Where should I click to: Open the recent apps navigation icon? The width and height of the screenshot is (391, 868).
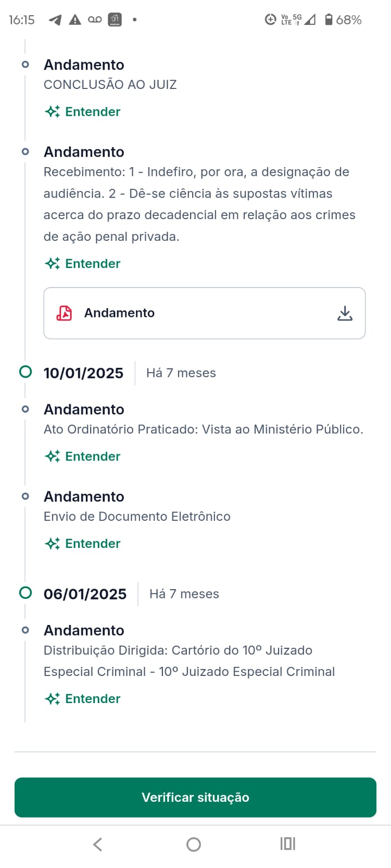click(288, 844)
